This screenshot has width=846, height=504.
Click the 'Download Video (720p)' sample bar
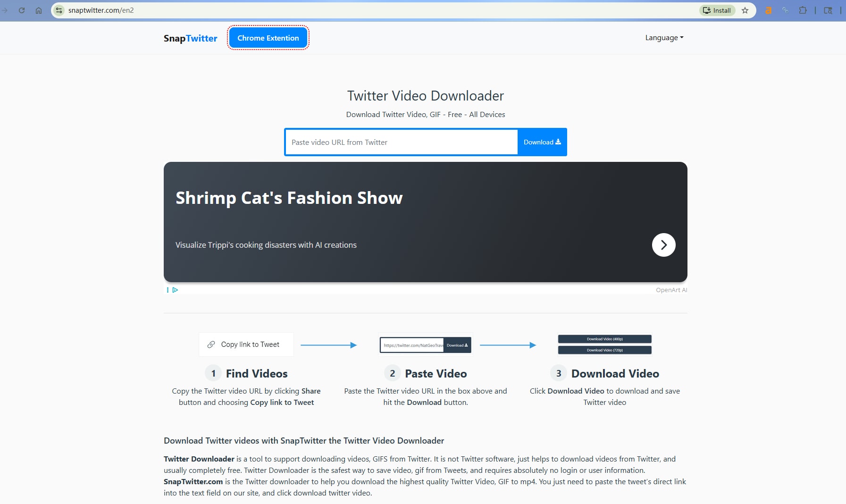tap(605, 350)
